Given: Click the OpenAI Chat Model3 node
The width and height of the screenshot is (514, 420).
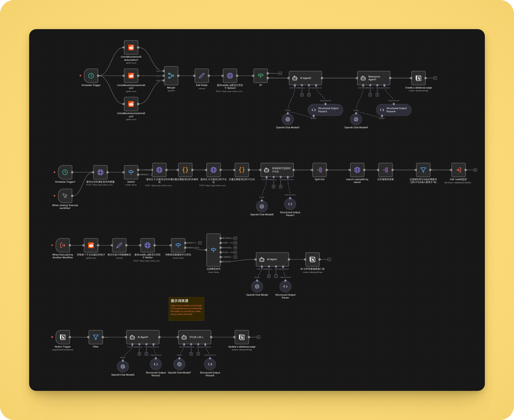Looking at the screenshot, I should click(288, 119).
